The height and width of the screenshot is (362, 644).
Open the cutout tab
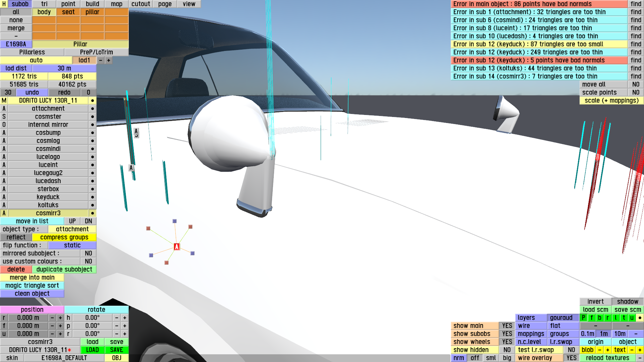(x=141, y=4)
